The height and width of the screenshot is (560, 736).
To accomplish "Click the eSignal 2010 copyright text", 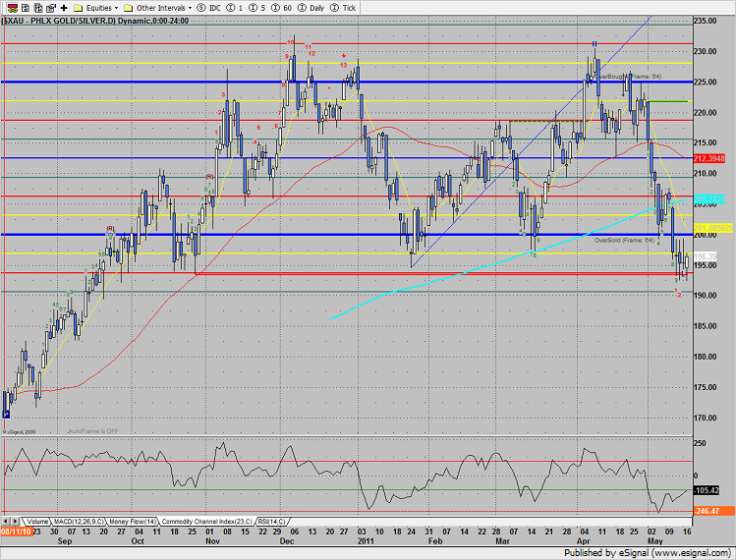I will pyautogui.click(x=20, y=432).
